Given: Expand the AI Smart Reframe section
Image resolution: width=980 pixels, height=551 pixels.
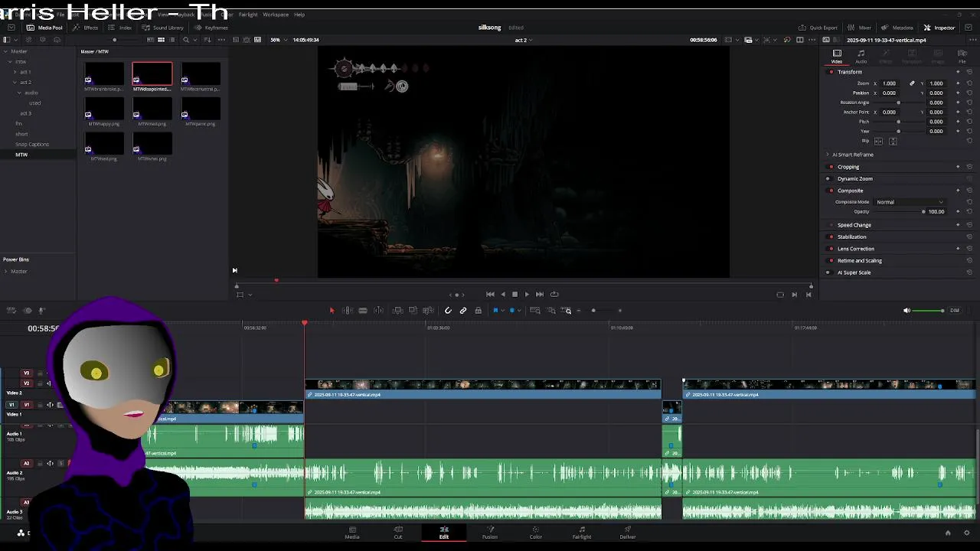Looking at the screenshot, I should (x=828, y=155).
